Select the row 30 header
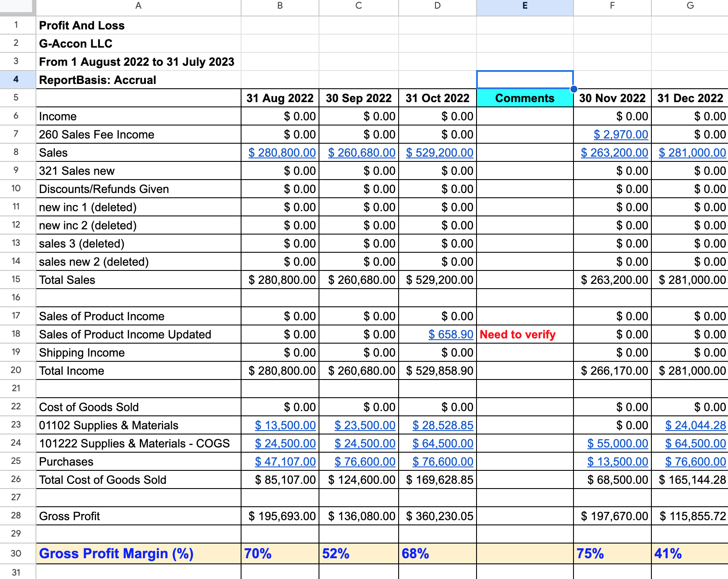This screenshot has height=579, width=728. coord(16,553)
